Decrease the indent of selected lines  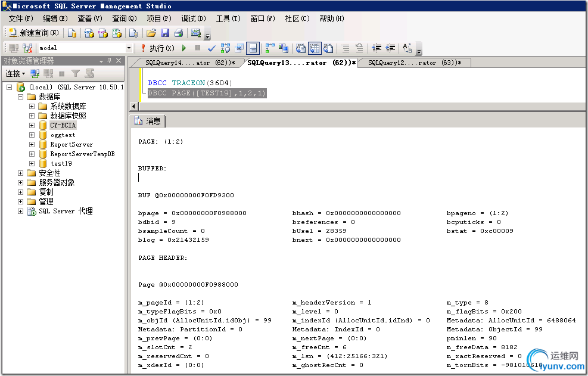click(x=377, y=48)
